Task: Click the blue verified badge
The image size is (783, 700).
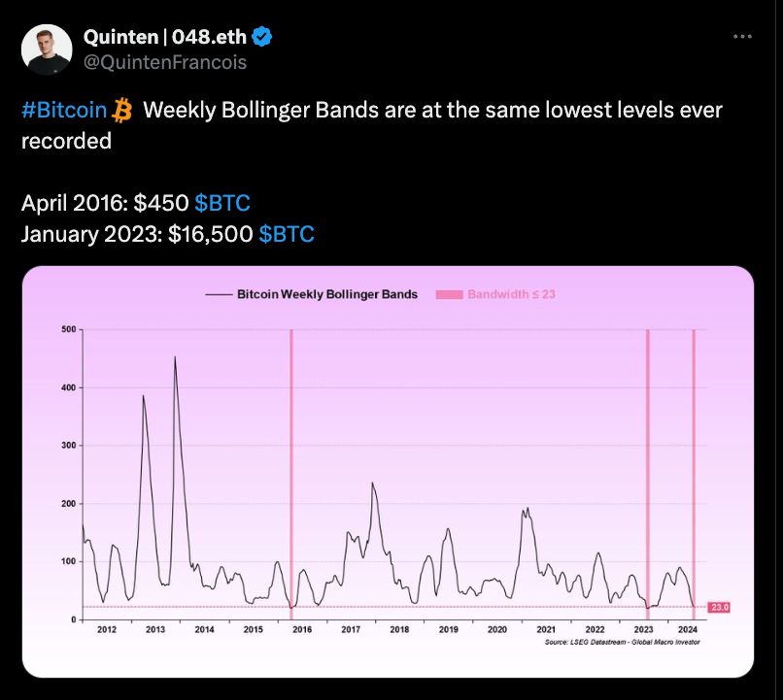Action: pos(262,38)
